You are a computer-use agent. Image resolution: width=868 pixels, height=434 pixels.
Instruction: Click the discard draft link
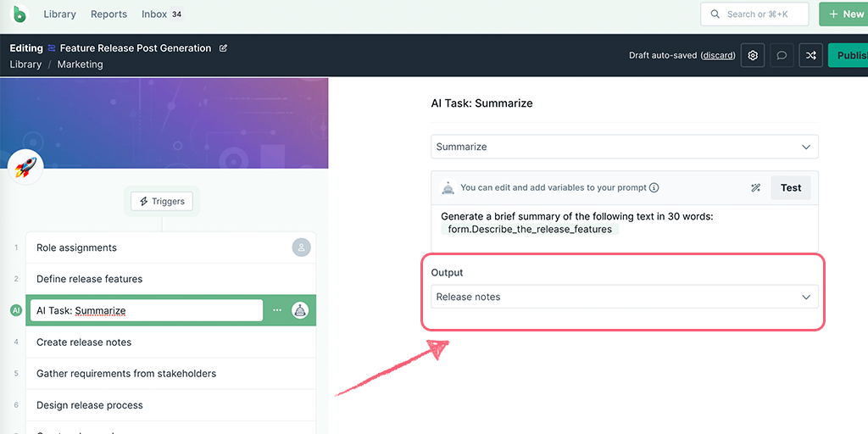pos(718,55)
